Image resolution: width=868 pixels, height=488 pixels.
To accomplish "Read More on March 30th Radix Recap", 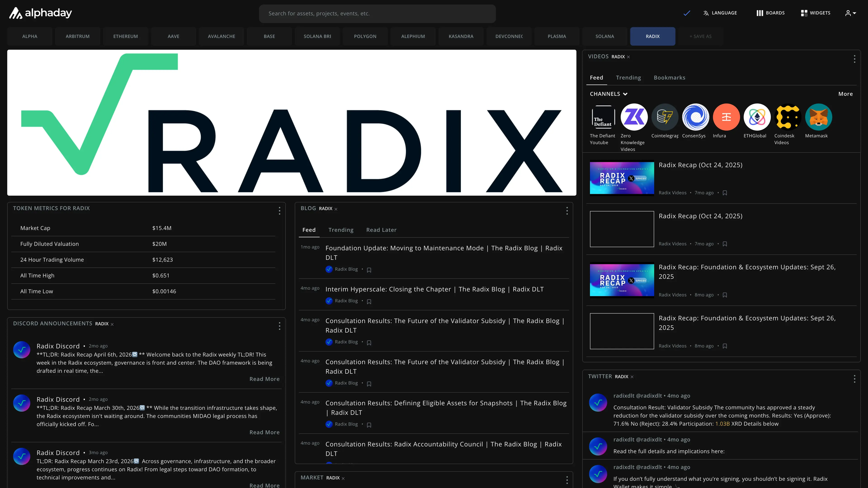I will (x=264, y=432).
